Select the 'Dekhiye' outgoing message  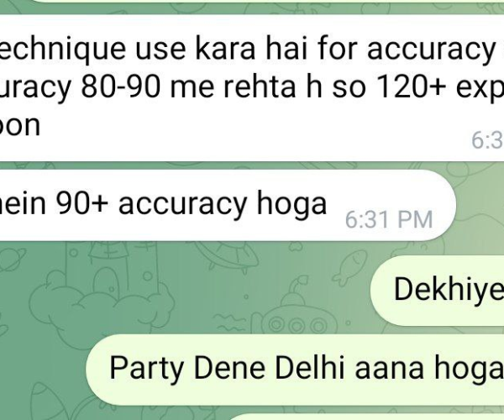pyautogui.click(x=438, y=290)
